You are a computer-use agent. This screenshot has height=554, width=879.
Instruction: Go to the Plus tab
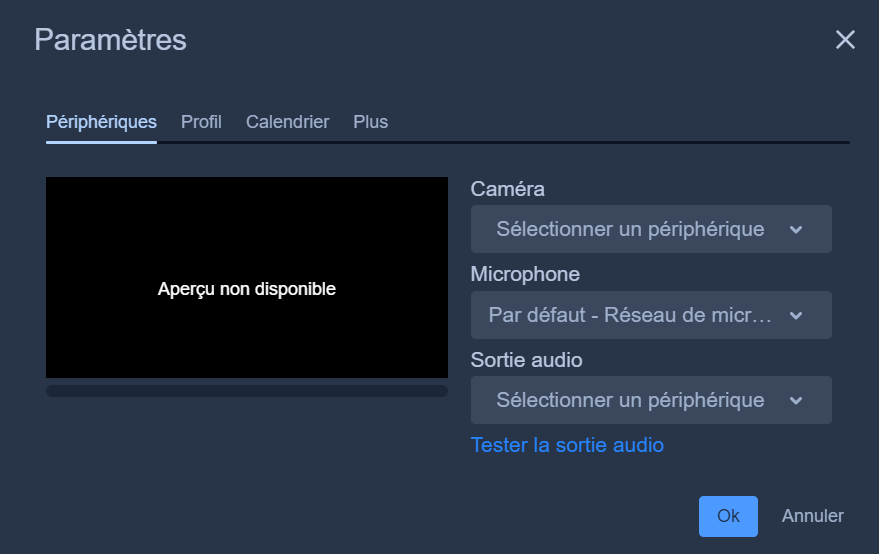click(371, 122)
